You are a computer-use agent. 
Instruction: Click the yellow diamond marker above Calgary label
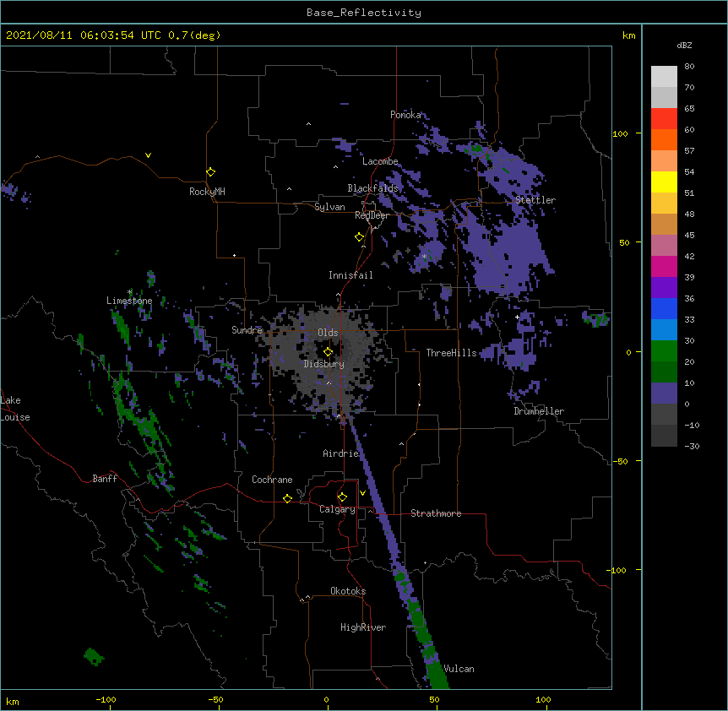pyautogui.click(x=342, y=497)
